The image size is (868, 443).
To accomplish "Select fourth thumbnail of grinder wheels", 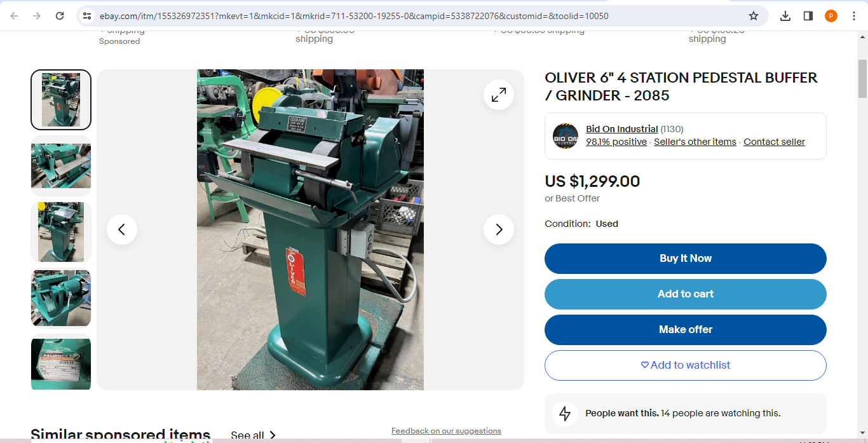I will point(61,298).
